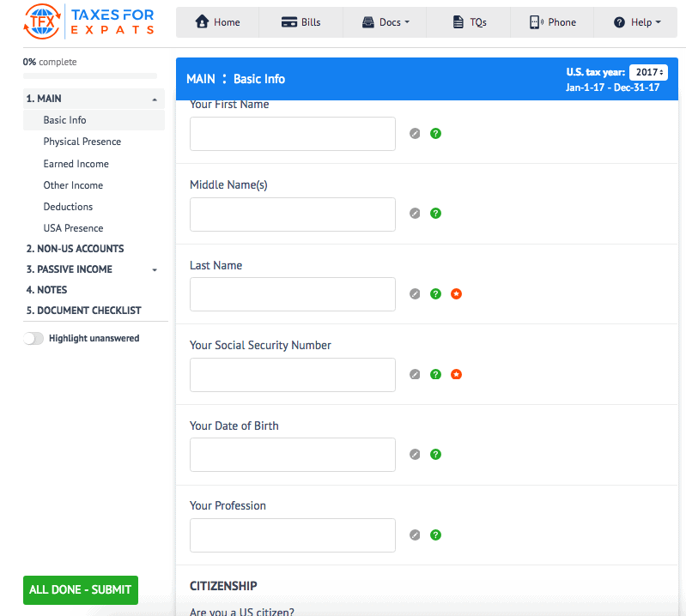Click gray edit icon for Middle Name(s)

coord(415,214)
